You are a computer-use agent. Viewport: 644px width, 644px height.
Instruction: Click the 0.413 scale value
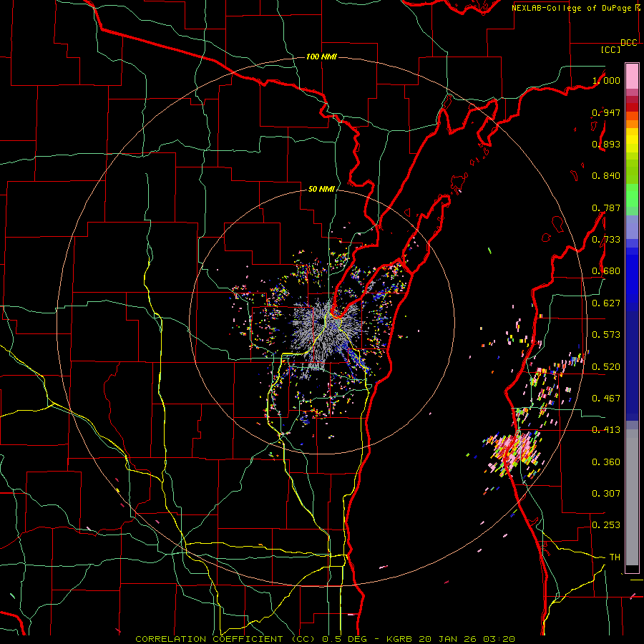click(x=606, y=430)
